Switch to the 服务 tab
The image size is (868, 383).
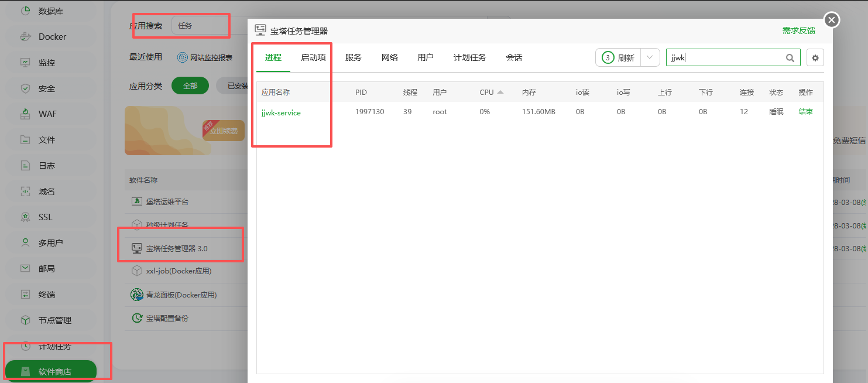pos(353,57)
